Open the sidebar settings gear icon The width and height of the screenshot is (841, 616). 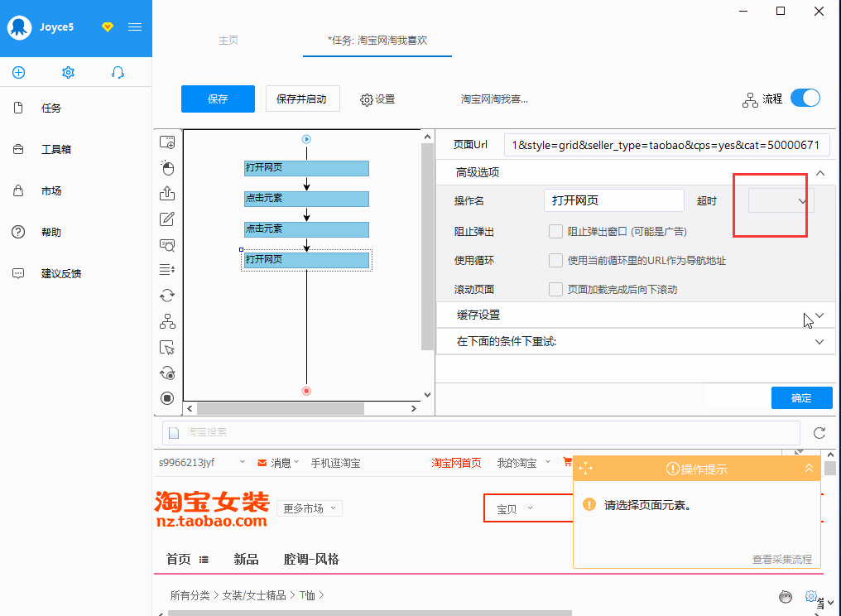coord(68,72)
